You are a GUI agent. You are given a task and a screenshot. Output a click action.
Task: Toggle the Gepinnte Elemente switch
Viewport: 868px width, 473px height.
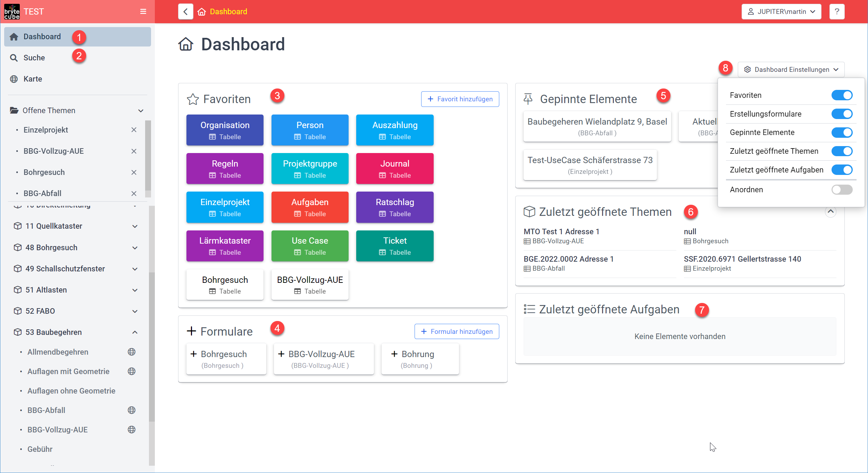click(842, 133)
